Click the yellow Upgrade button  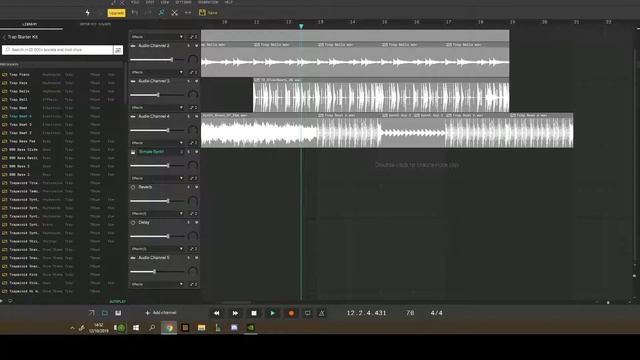coord(116,13)
